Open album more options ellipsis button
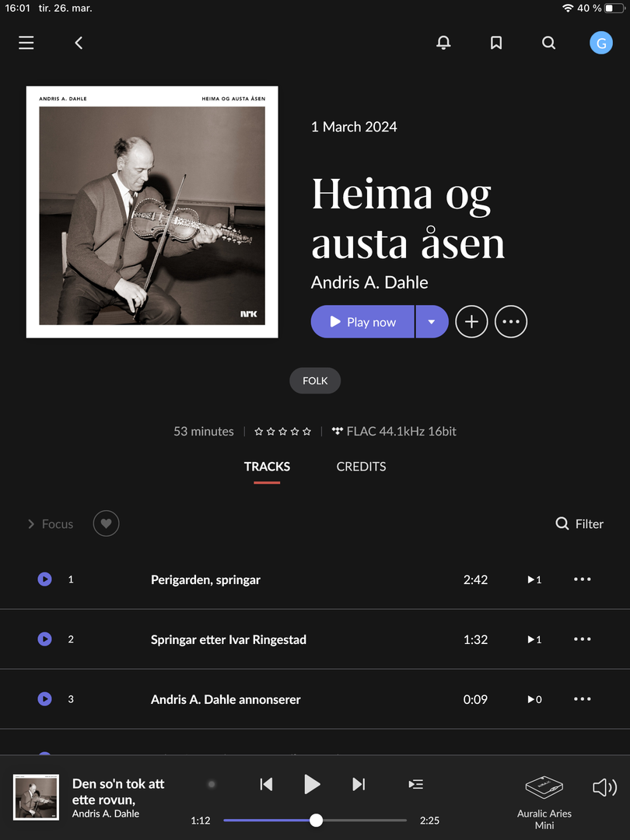 click(511, 321)
